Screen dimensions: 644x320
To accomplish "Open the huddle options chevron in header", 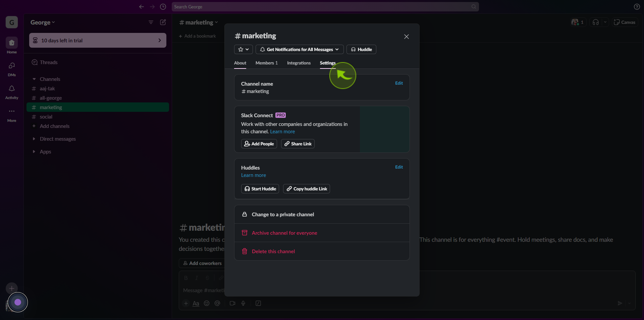I will tap(605, 22).
